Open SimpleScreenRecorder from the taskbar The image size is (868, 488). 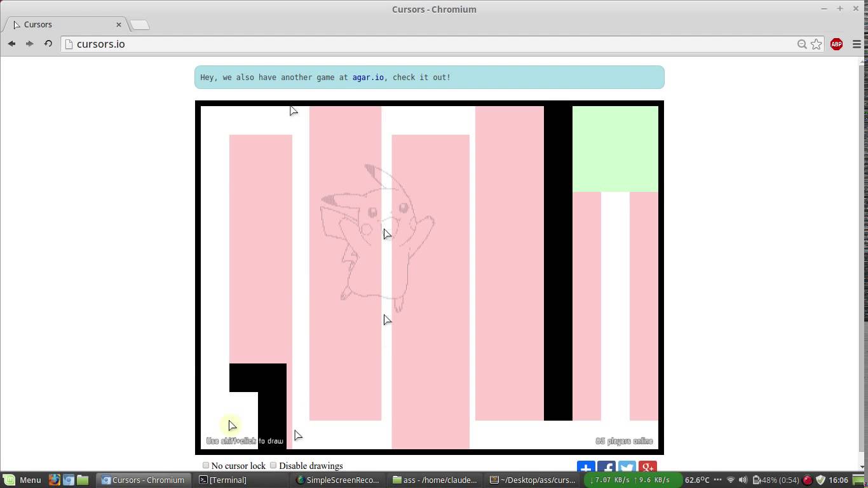coord(339,480)
